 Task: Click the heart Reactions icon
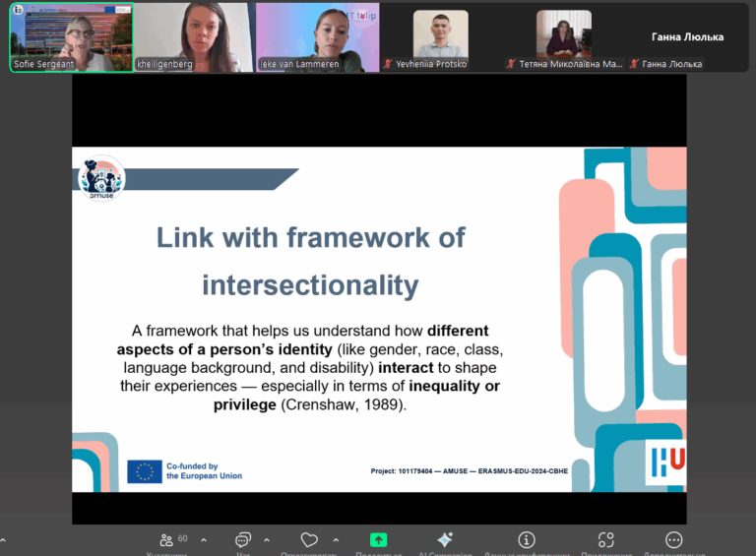tap(309, 540)
